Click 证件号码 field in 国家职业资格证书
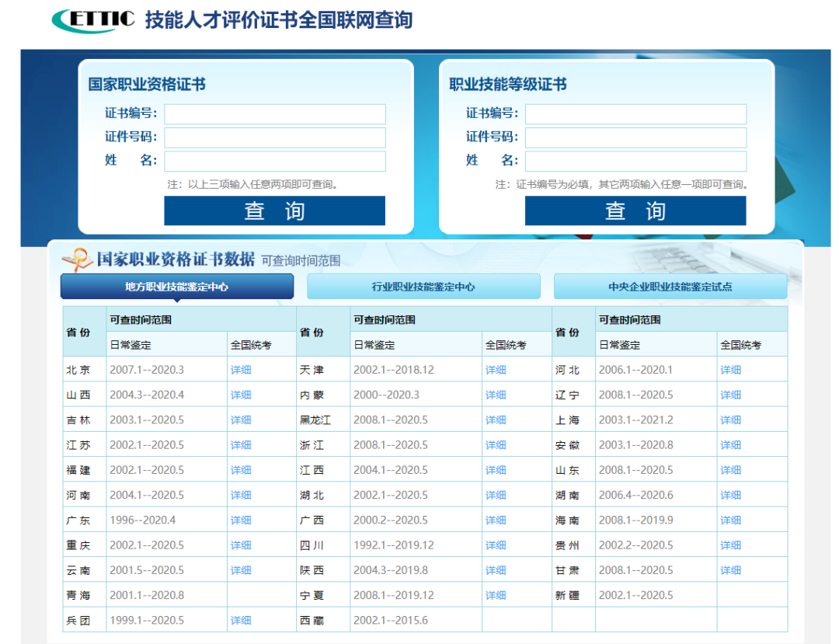The height and width of the screenshot is (644, 839). coord(274,138)
